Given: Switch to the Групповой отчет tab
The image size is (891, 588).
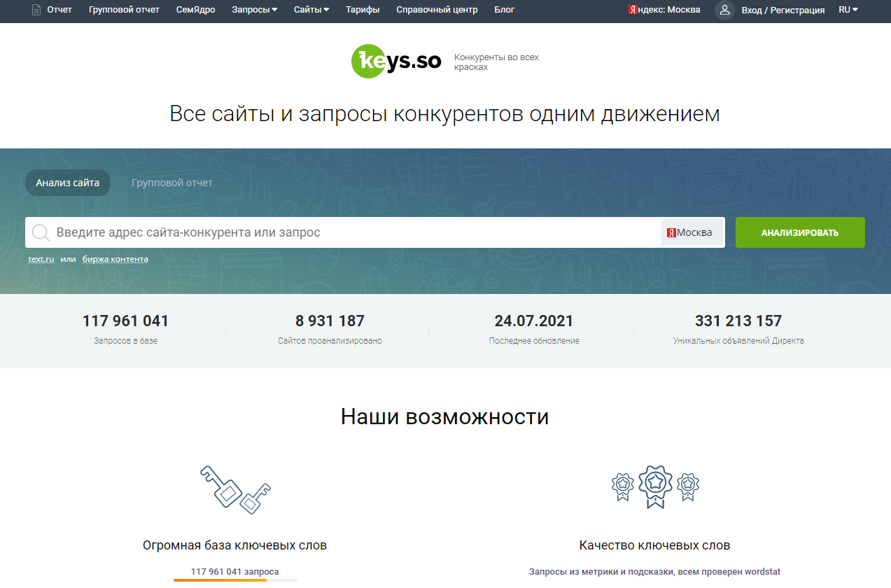Looking at the screenshot, I should coord(173,183).
